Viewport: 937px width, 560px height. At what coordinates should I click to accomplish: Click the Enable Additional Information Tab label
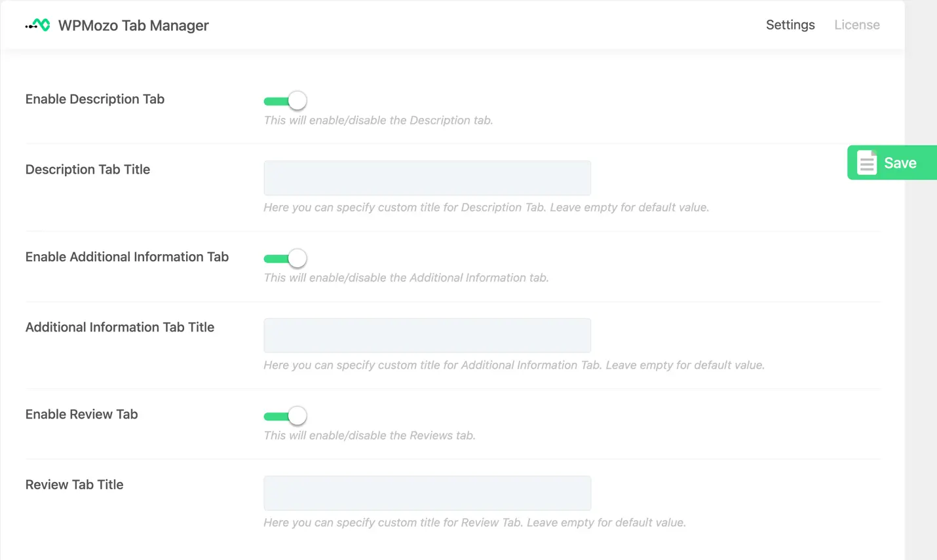click(x=127, y=257)
